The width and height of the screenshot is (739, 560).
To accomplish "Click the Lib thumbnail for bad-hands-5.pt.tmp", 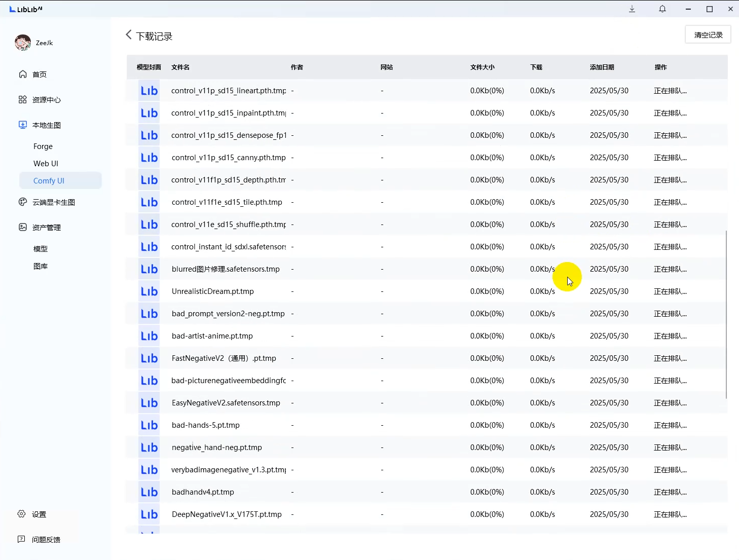I will 149,425.
